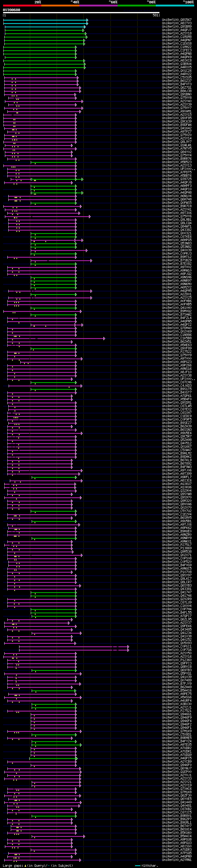Select hit UniRef100_C5XSU5
Screen dimensions: 197x868
tap(177, 77)
